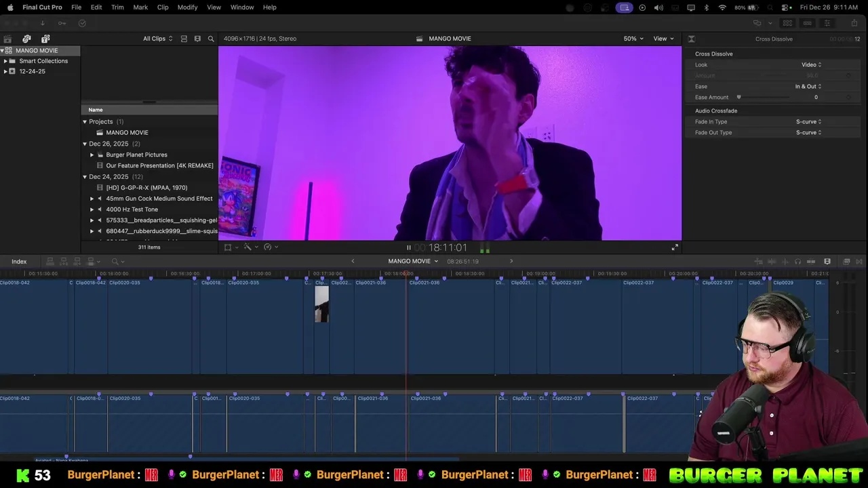
Task: Open the File menu
Action: coord(77,7)
